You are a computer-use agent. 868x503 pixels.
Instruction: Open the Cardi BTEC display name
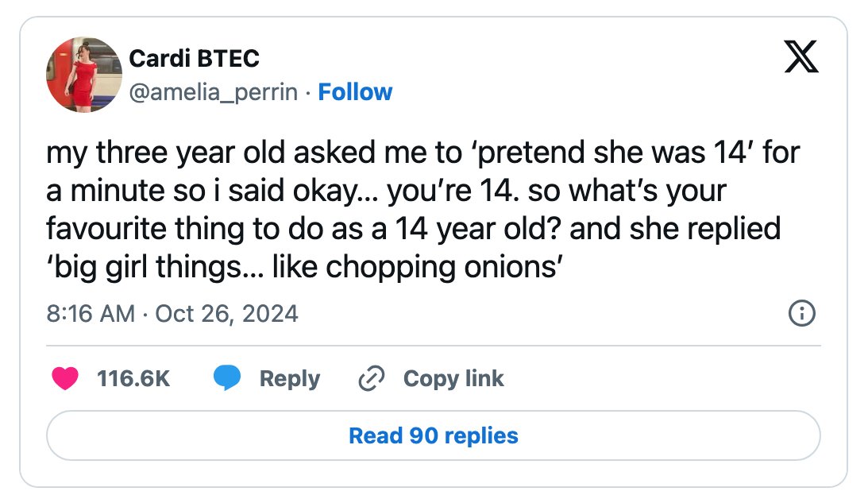[x=194, y=58]
